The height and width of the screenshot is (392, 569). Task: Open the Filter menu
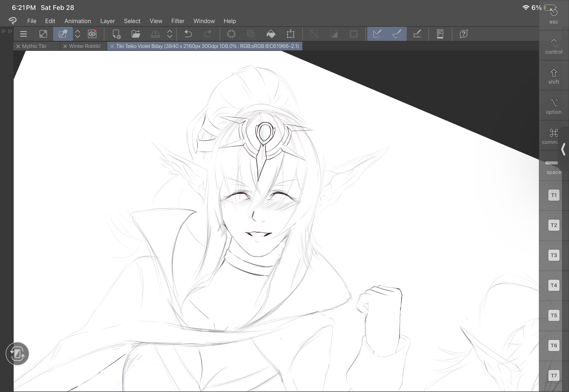click(x=178, y=21)
